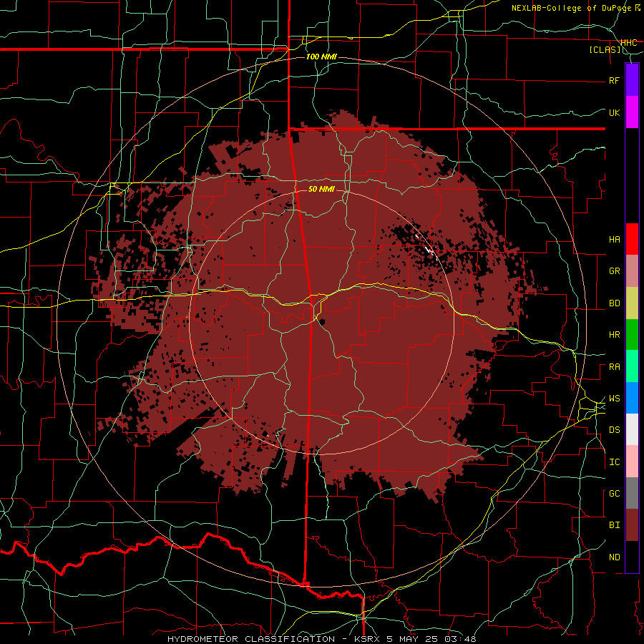
Task: Pick the light green RA legend swatch
Action: (x=632, y=366)
